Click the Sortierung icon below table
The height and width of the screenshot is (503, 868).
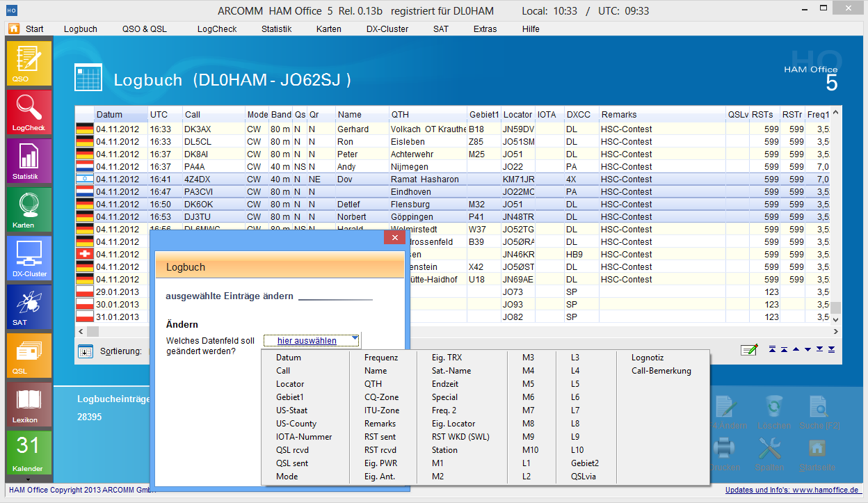(x=86, y=351)
